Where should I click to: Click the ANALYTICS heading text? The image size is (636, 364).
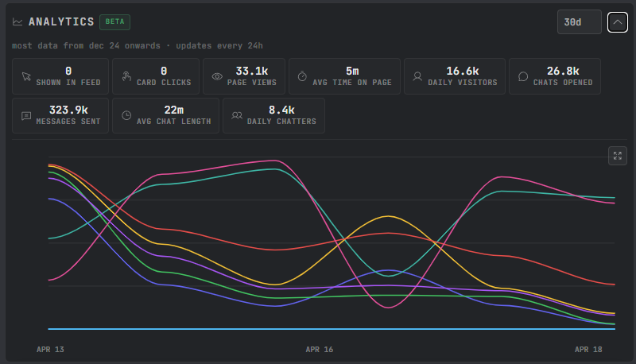click(61, 22)
